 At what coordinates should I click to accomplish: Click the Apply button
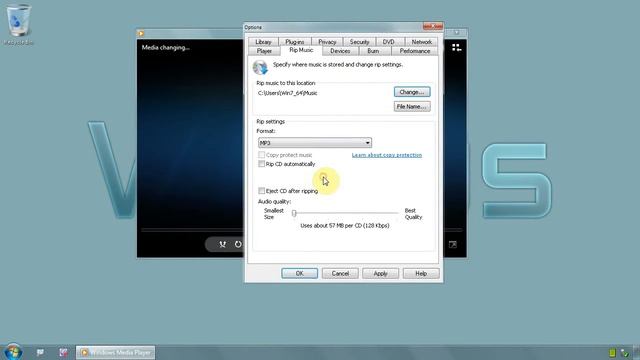(380, 273)
